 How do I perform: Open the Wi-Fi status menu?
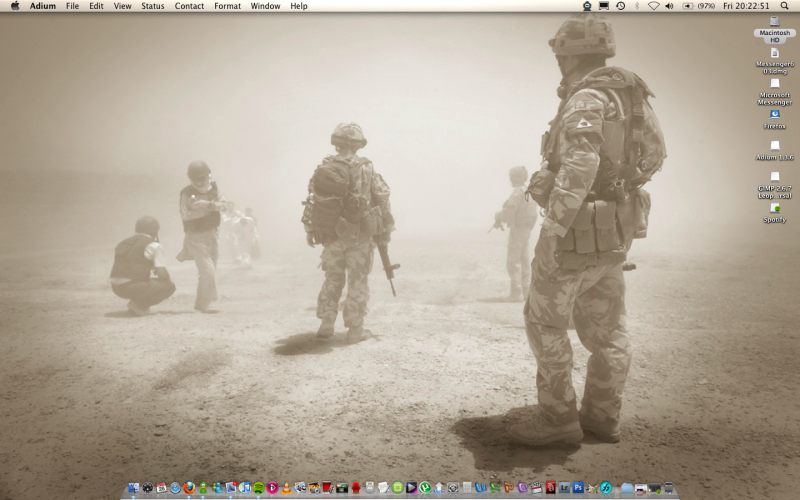point(653,6)
